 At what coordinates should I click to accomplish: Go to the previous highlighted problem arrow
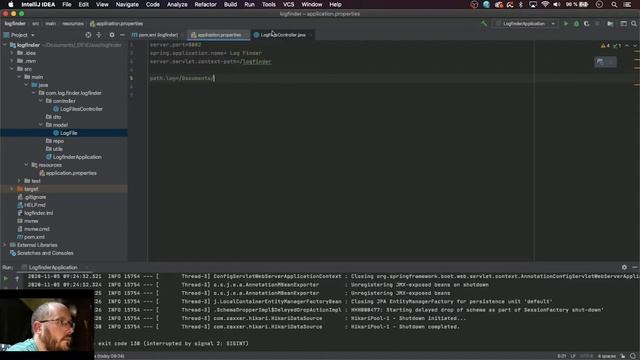[x=627, y=46]
